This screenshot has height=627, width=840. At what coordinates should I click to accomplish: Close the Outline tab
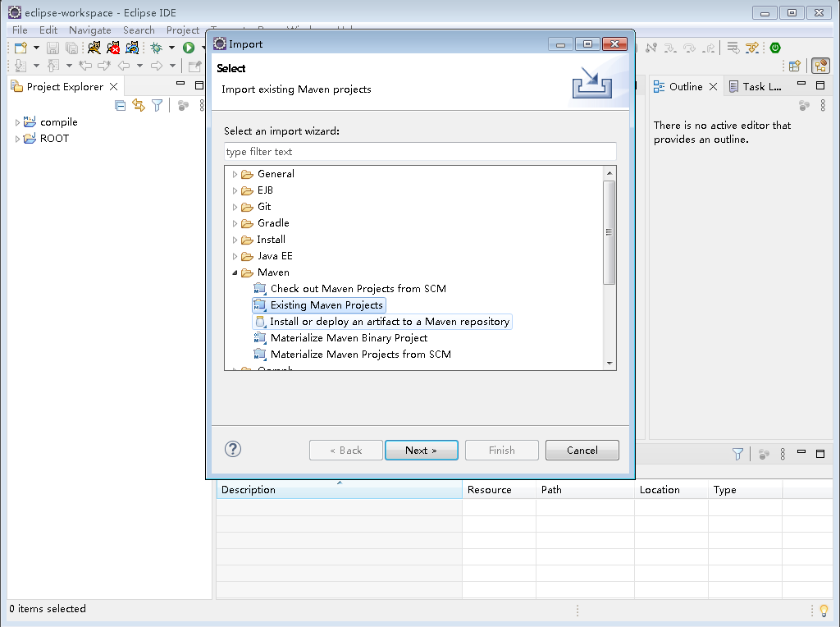(713, 86)
